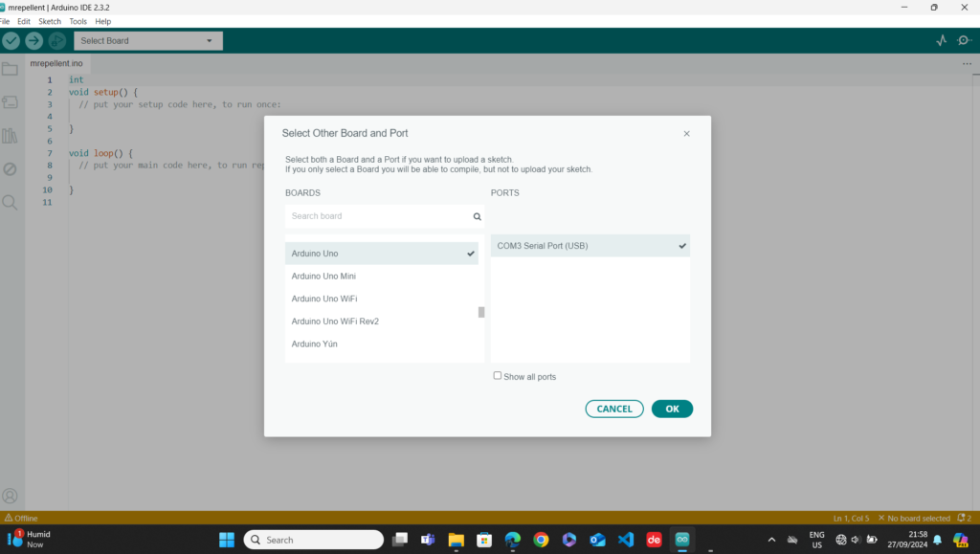Open the Boards Manager sidebar icon
The image size is (980, 554).
coord(10,102)
